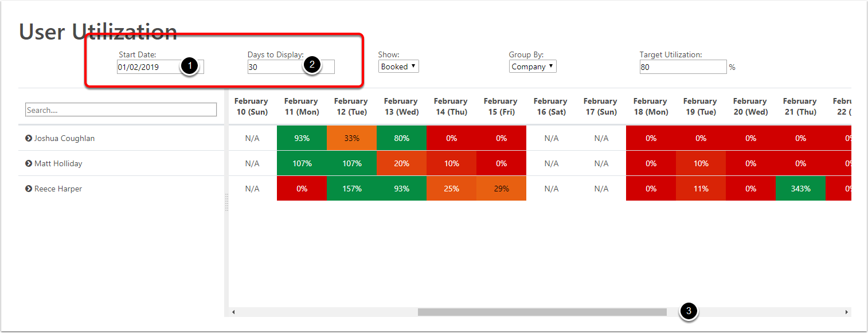The image size is (868, 333).
Task: Click the Joshua Coughlan name link
Action: click(x=64, y=138)
